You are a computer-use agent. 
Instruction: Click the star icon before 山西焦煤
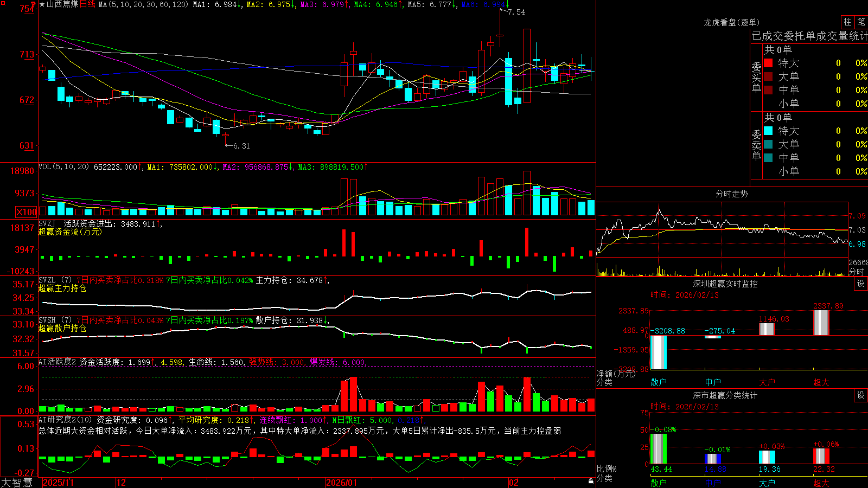coord(42,4)
